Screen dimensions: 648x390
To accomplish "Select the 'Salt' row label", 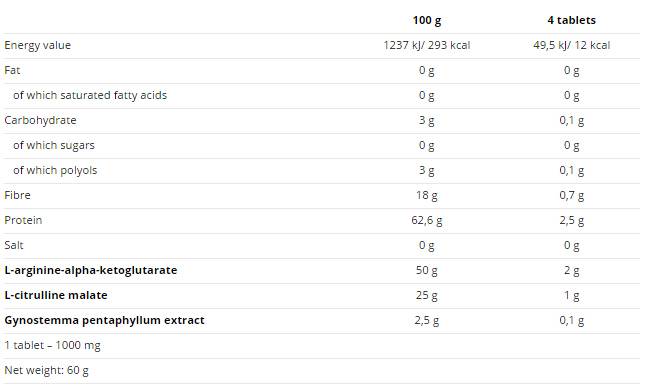I will coord(14,245).
